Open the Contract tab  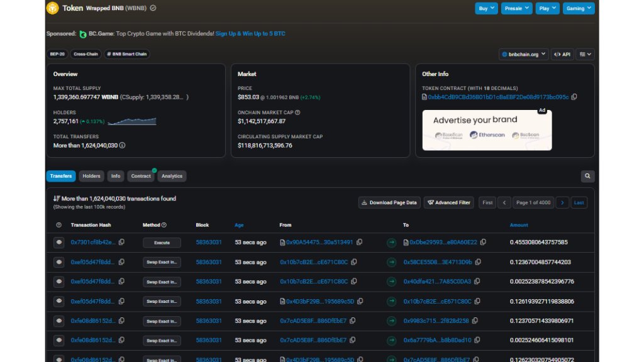tap(141, 176)
